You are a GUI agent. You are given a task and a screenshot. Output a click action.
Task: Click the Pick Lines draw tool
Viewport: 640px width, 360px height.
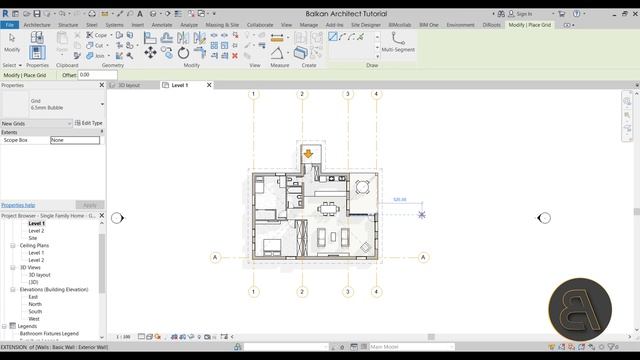(360, 37)
